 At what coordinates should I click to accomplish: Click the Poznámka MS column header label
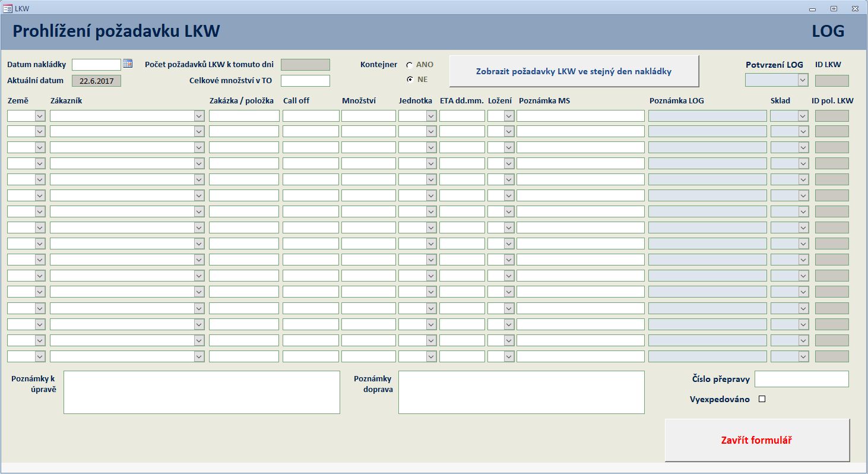pos(544,100)
